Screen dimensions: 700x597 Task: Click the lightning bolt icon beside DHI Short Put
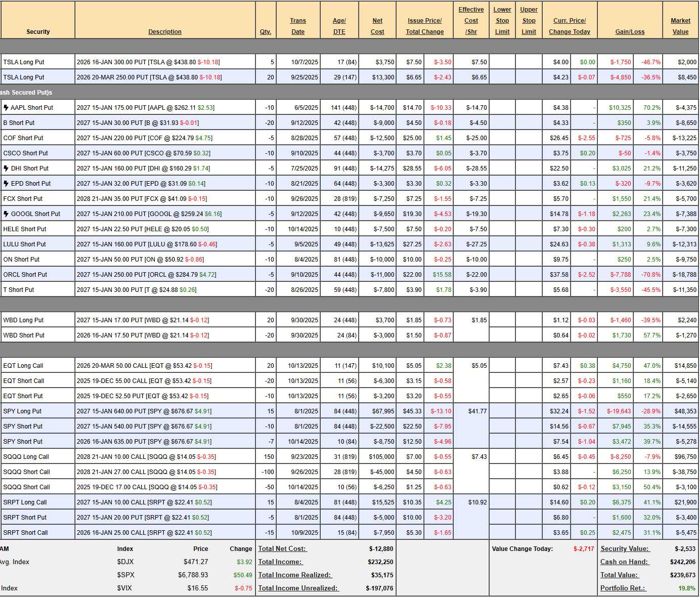(6, 168)
